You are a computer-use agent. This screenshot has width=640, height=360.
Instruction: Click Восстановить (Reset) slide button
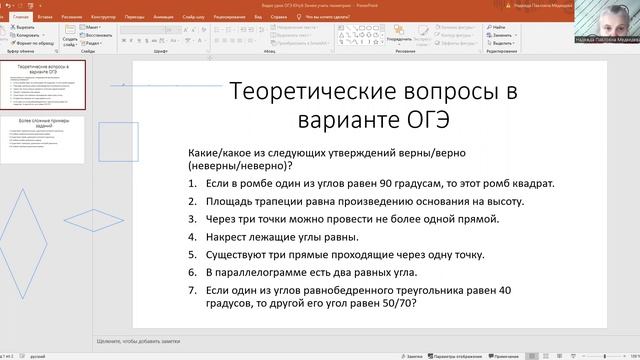96,35
